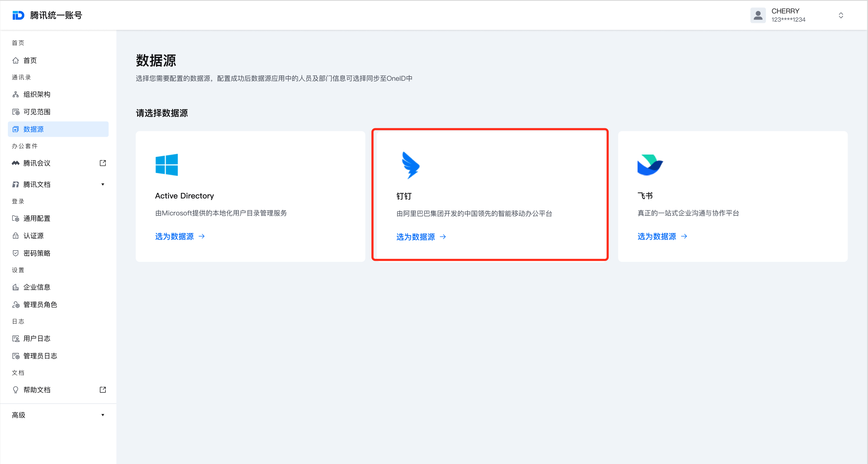
Task: Click the 企业信息 building icon
Action: click(16, 287)
